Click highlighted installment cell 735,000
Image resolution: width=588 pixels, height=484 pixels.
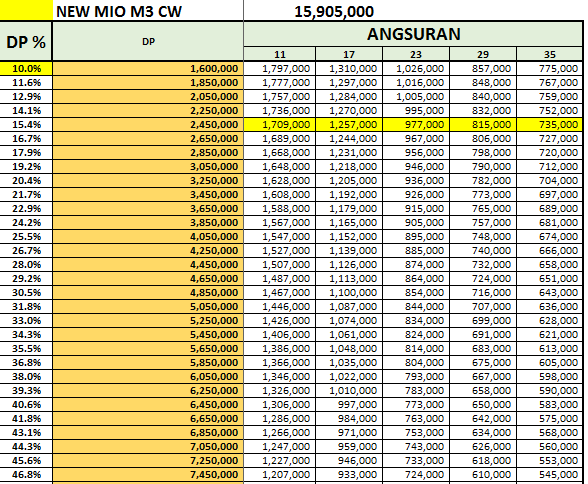[x=550, y=124]
